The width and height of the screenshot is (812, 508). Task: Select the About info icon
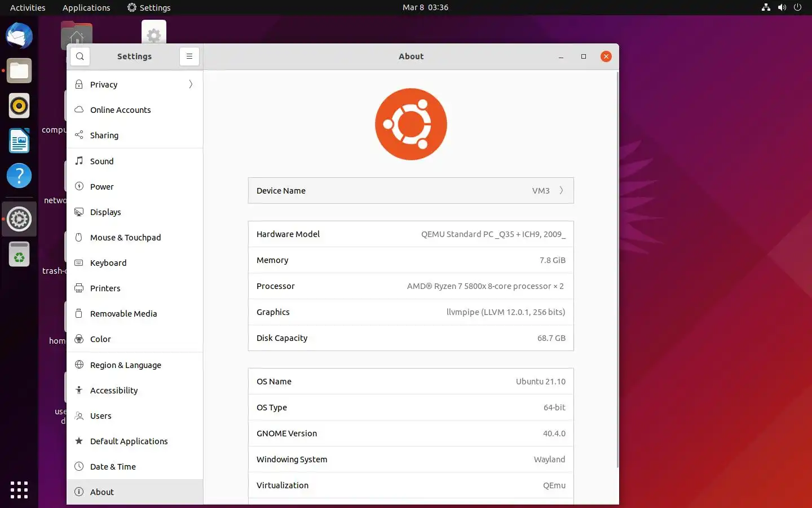79,492
